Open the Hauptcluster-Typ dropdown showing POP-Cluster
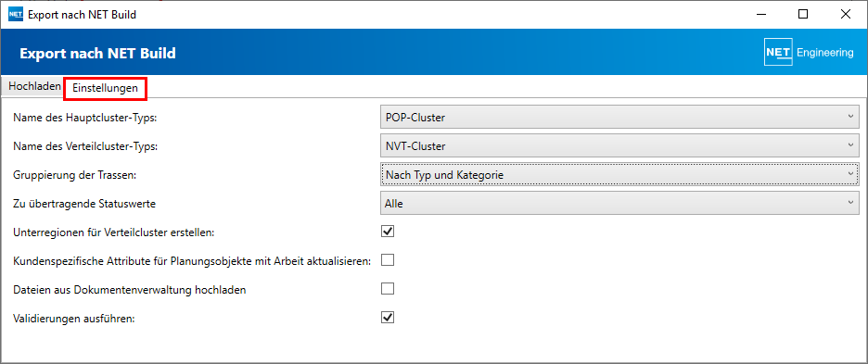868x364 pixels. coord(619,118)
